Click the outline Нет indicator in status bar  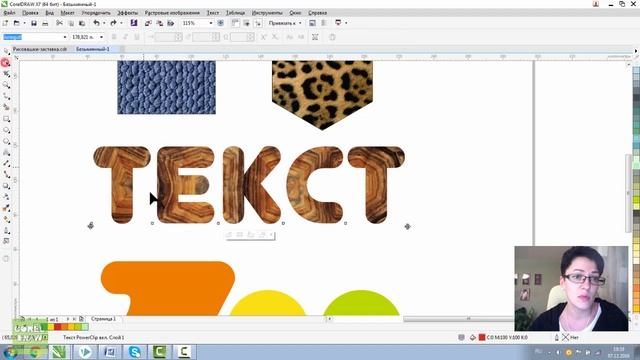[x=570, y=337]
